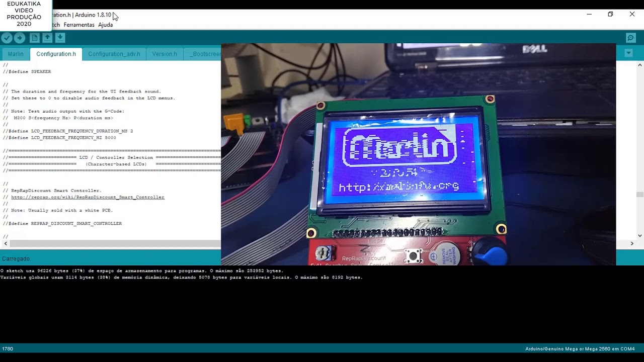644x362 pixels.
Task: Select the Configuration.h tab
Action: tap(56, 54)
